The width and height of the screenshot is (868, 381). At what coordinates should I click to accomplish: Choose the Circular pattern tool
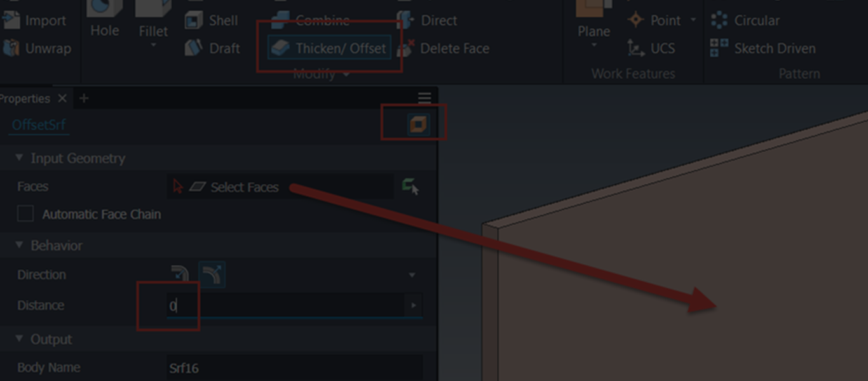[x=745, y=20]
